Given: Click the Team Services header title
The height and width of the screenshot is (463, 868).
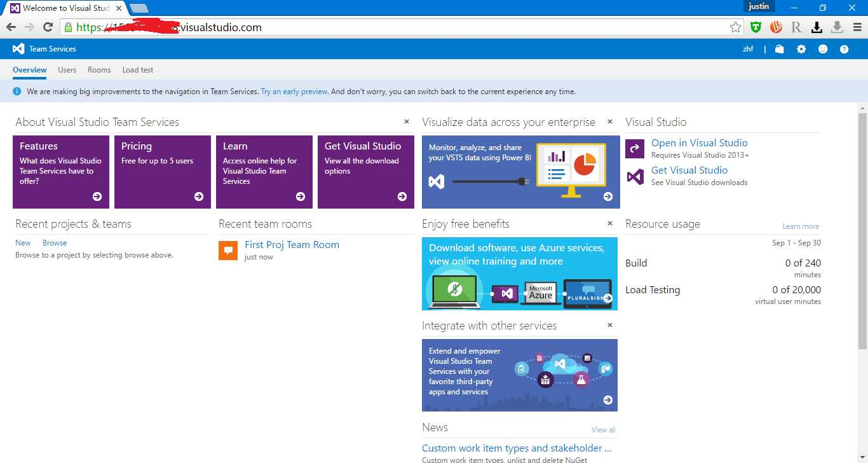Looking at the screenshot, I should point(53,49).
